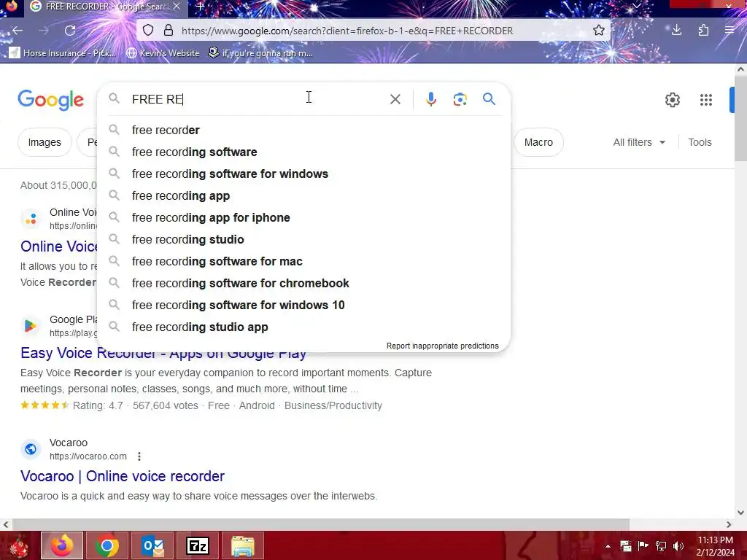Image resolution: width=747 pixels, height=560 pixels.
Task: Open Google quick settings gear
Action: pyautogui.click(x=672, y=100)
